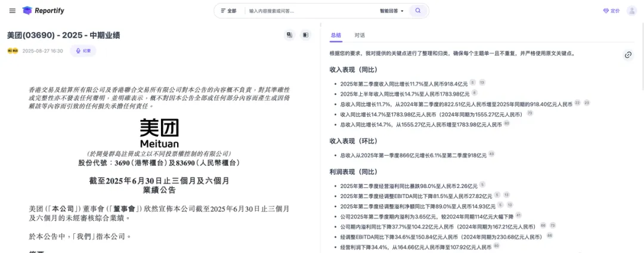Switch to the 对话 tab

point(360,35)
